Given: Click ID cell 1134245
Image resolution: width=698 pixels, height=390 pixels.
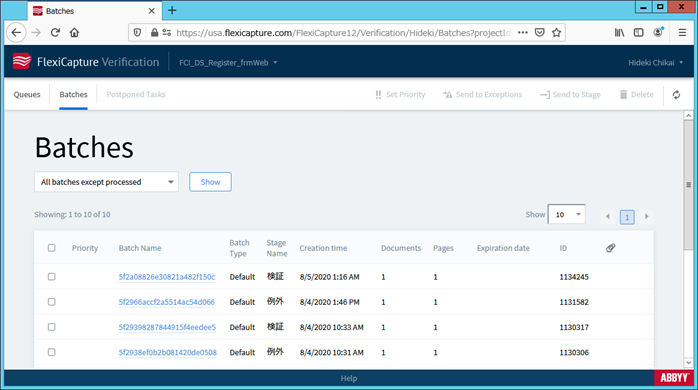Looking at the screenshot, I should pos(574,277).
